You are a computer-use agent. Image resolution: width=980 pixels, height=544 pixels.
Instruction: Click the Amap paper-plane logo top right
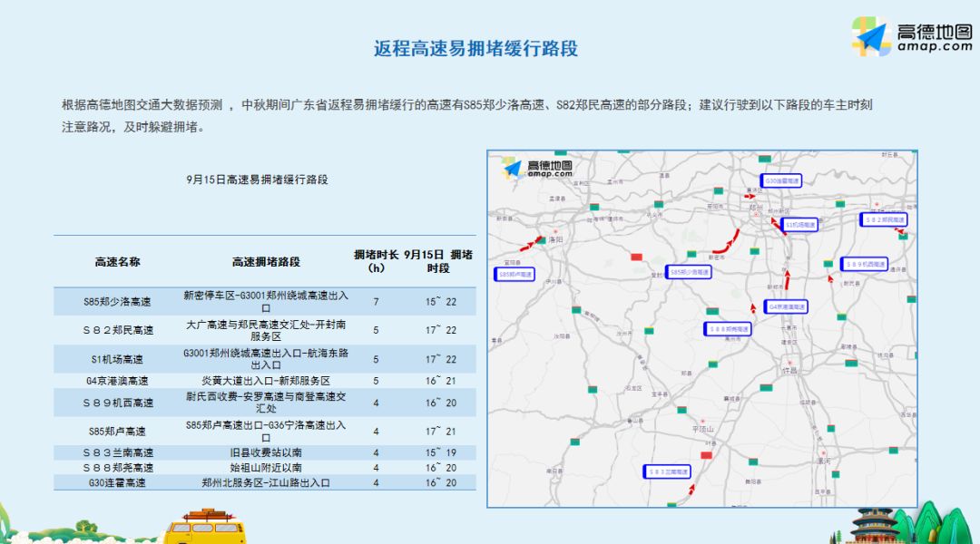871,36
